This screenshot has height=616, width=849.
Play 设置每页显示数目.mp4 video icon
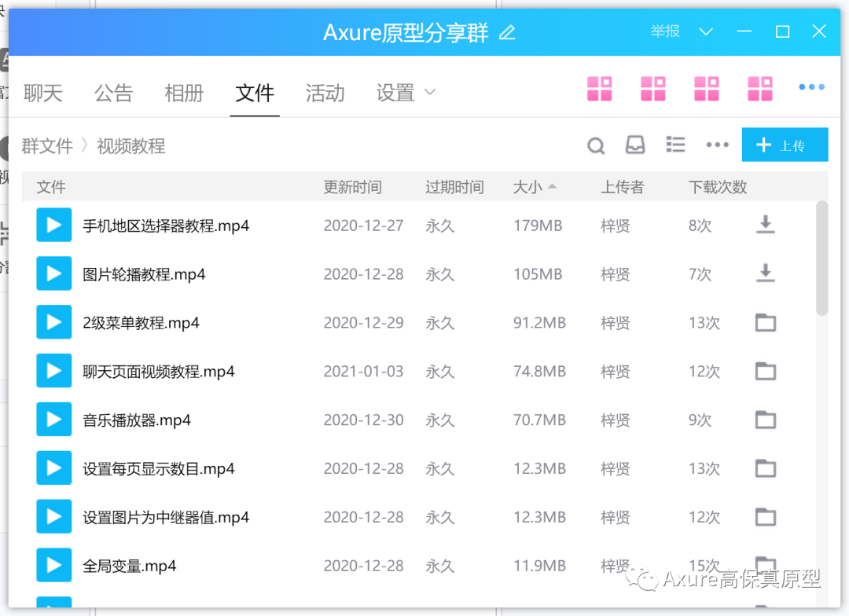53,468
